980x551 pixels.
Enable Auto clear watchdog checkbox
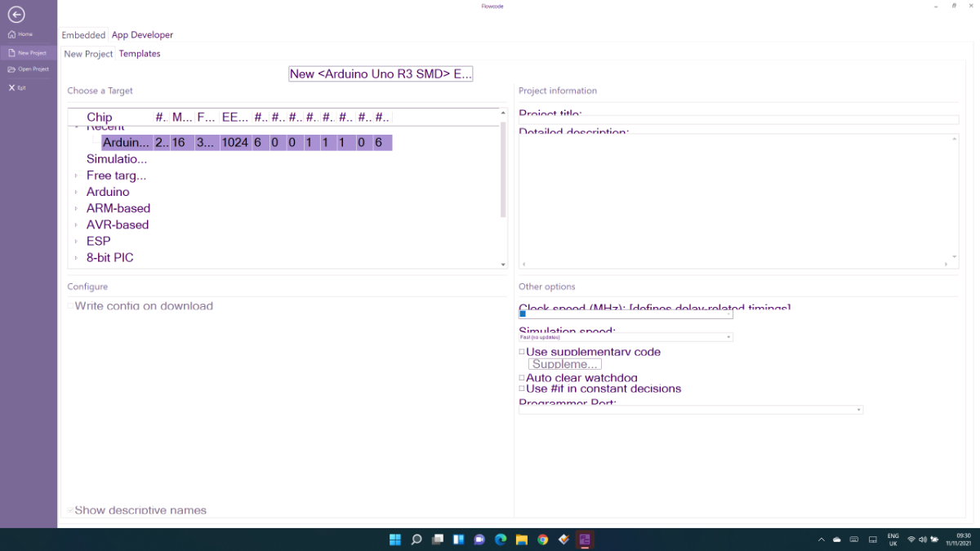(x=522, y=378)
